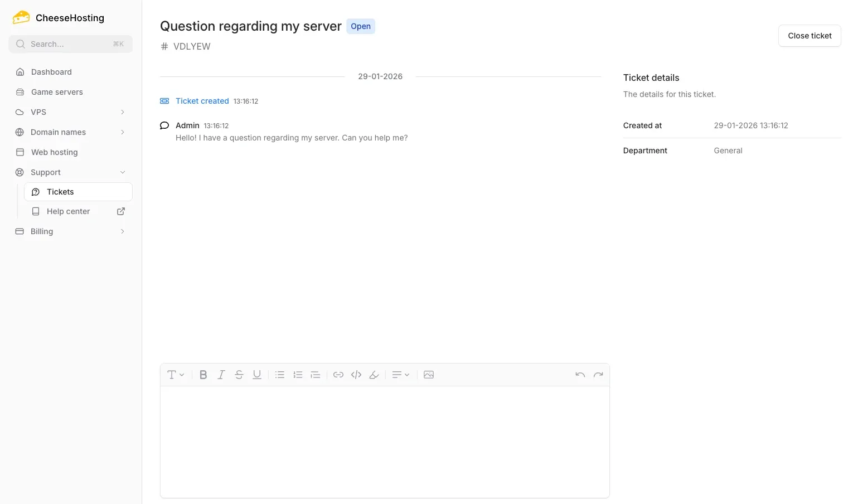Click inside the search field
Viewport: 858px width, 504px height.
coord(70,43)
